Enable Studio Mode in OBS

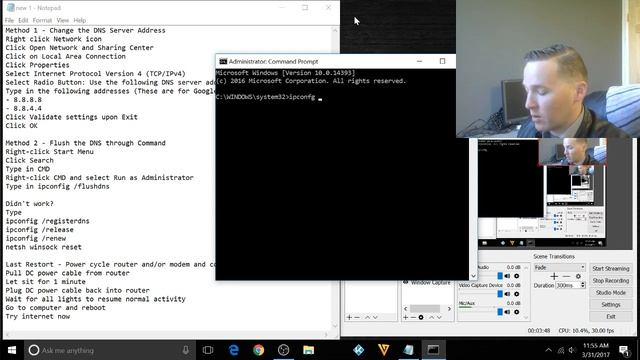pos(611,293)
